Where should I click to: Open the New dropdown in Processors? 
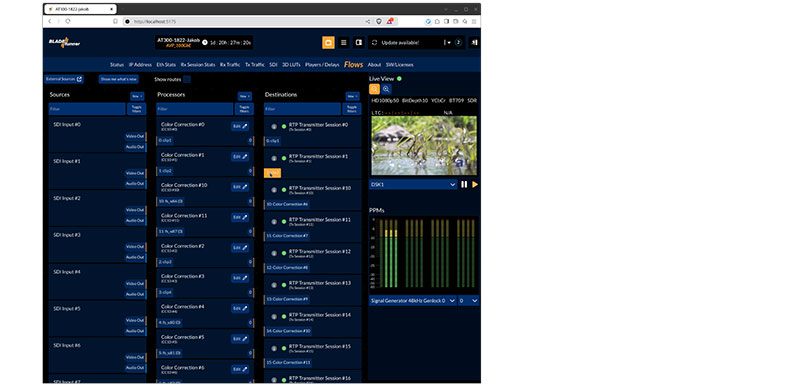(x=245, y=96)
